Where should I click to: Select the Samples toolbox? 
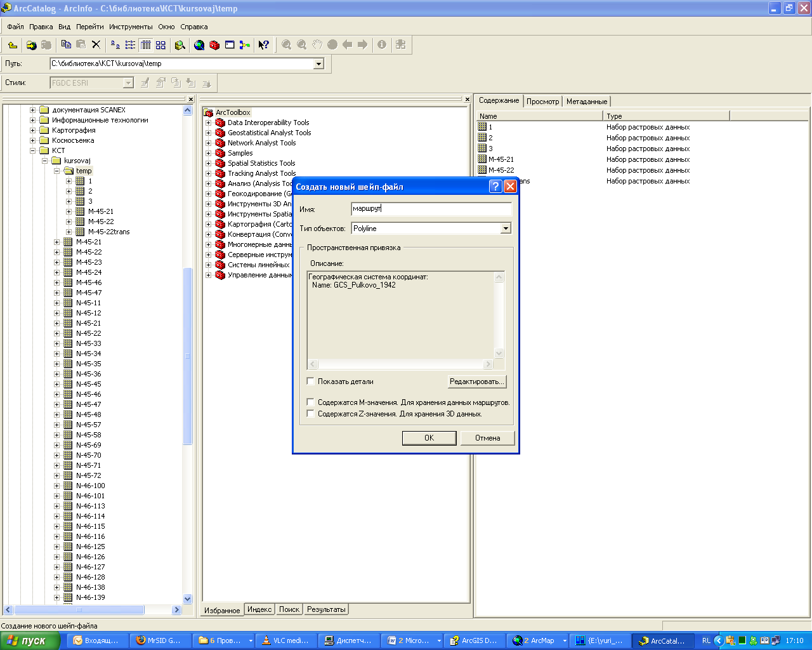[240, 153]
